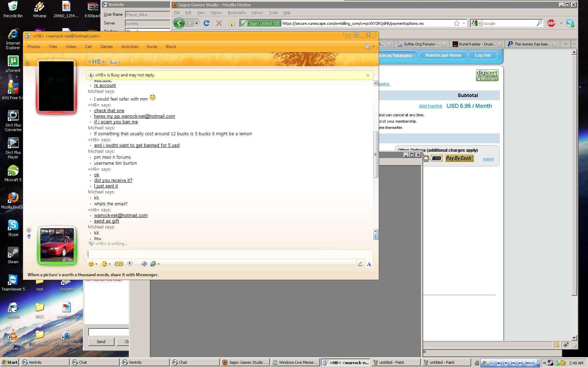Go to the Firefox home page icon
This screenshot has height=368, width=588.
click(231, 23)
